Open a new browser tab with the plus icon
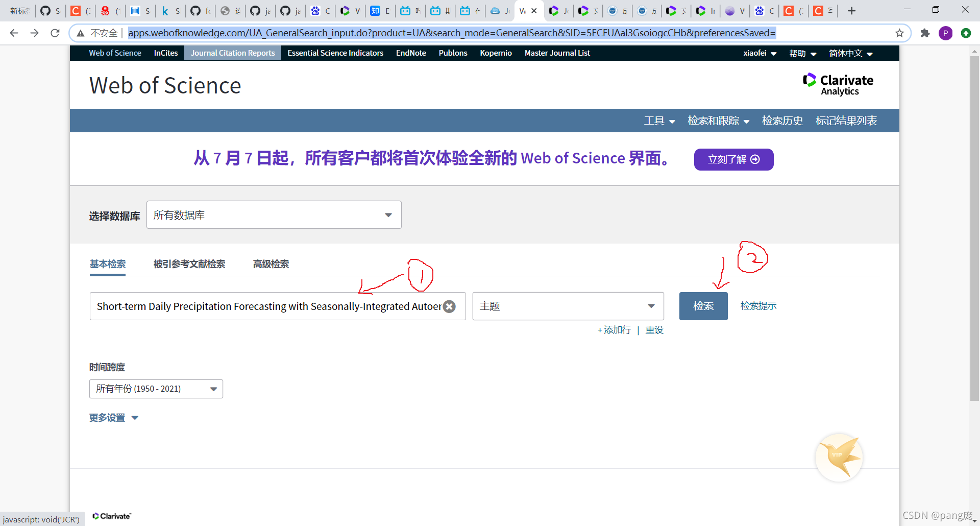The width and height of the screenshot is (980, 526). pyautogui.click(x=851, y=11)
